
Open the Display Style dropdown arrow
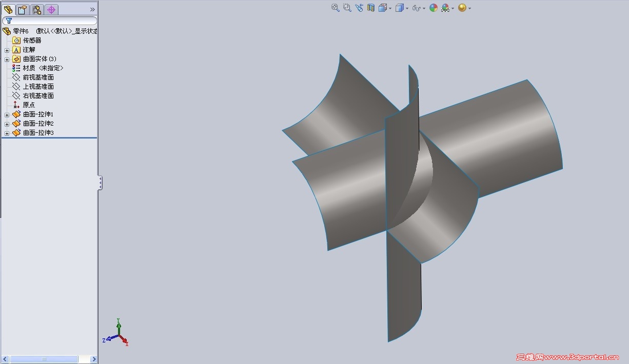tap(407, 8)
